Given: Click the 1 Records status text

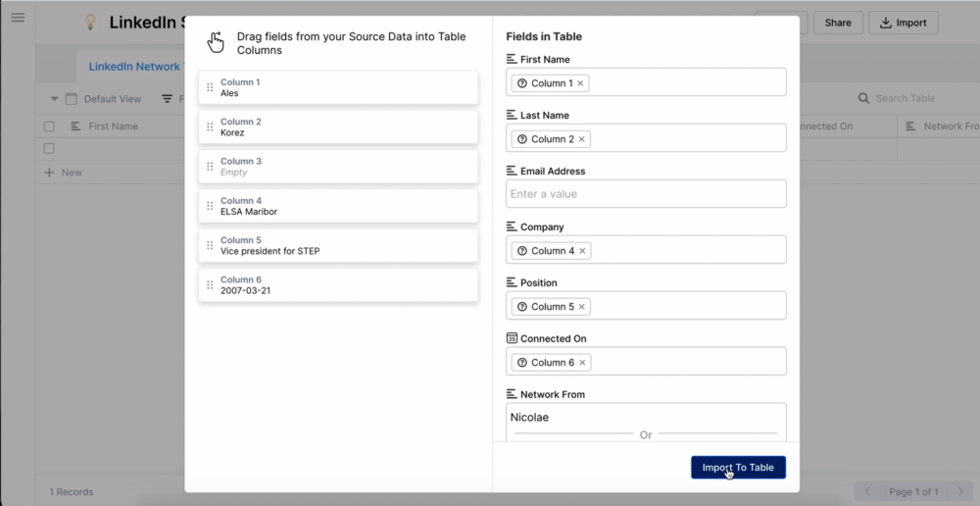Looking at the screenshot, I should point(72,491).
